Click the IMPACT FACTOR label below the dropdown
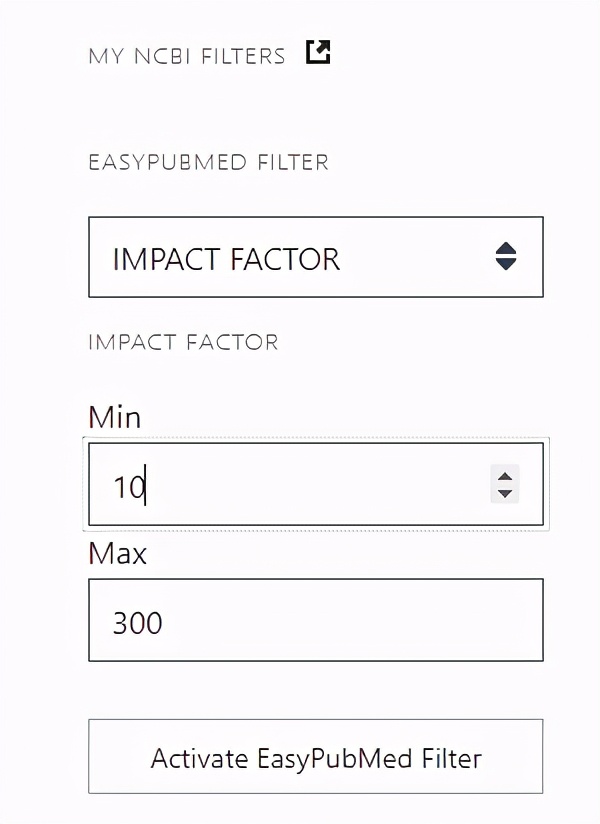 183,343
